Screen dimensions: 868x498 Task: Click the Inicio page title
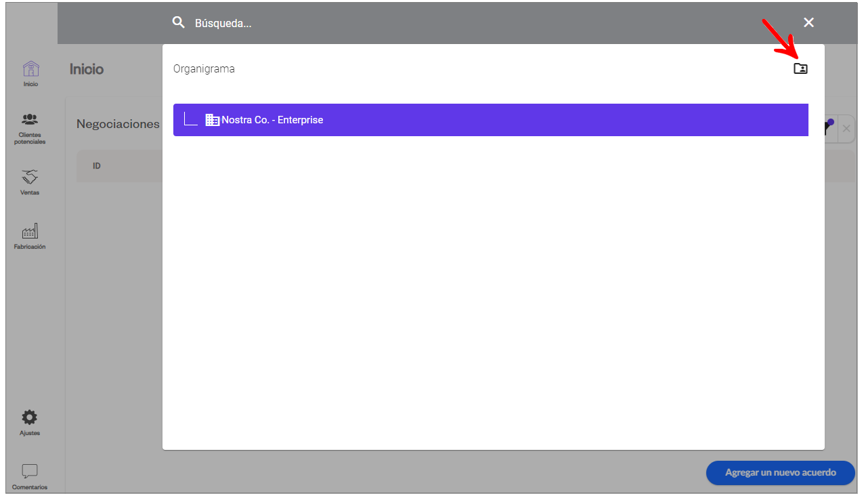click(x=87, y=69)
